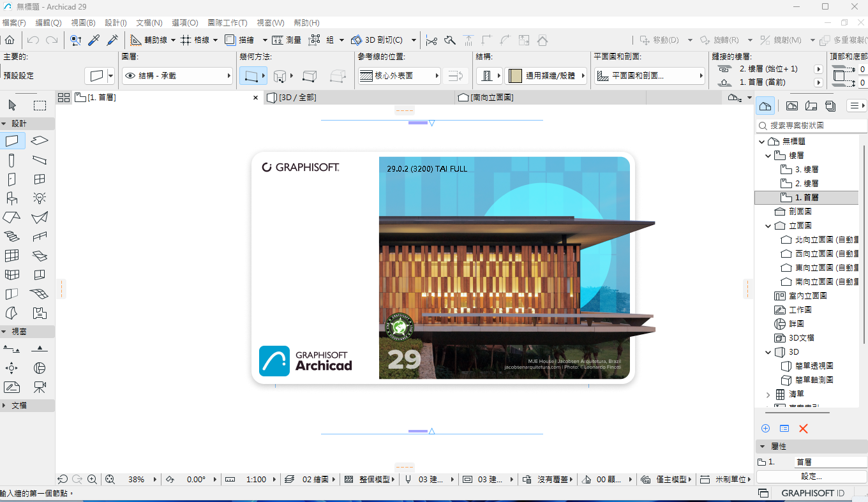Select the Railing tool
This screenshot has width=868, height=502.
(x=40, y=237)
